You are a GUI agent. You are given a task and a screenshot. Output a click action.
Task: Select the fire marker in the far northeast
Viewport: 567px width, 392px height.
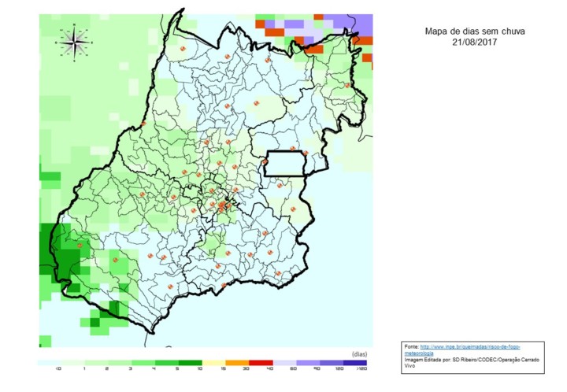click(346, 85)
